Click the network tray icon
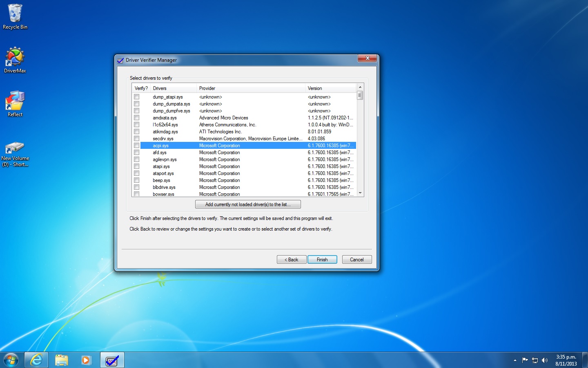 (535, 360)
